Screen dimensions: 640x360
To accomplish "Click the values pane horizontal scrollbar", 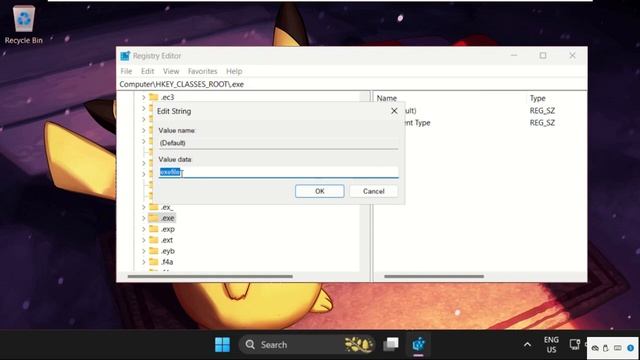I will 434,276.
